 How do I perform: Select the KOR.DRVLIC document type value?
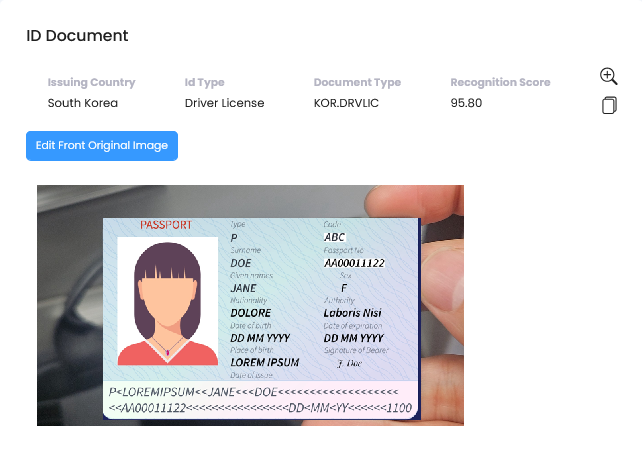coord(346,103)
